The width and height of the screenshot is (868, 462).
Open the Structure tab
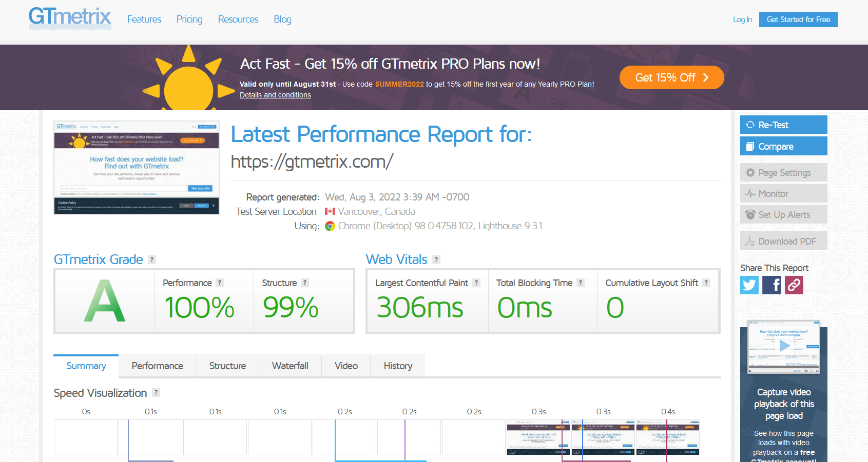227,366
